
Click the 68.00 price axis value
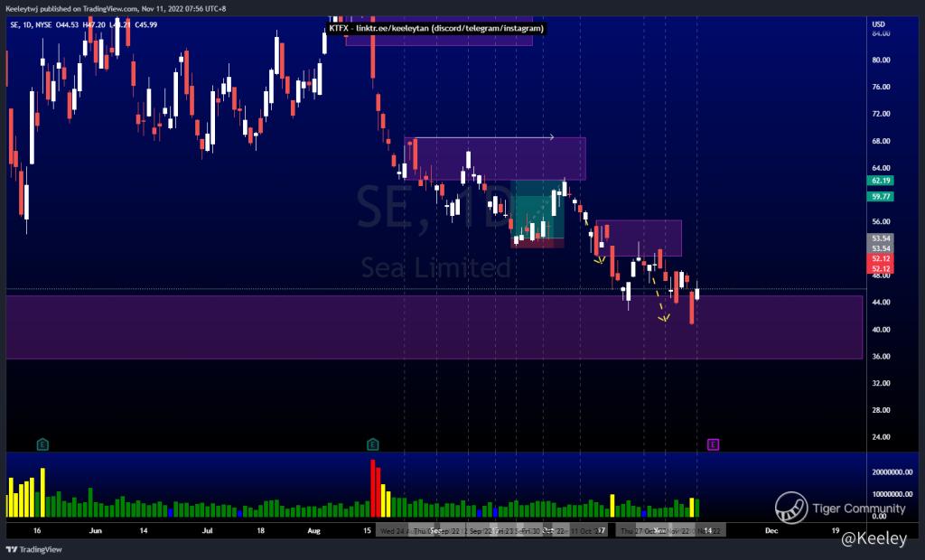(881, 141)
